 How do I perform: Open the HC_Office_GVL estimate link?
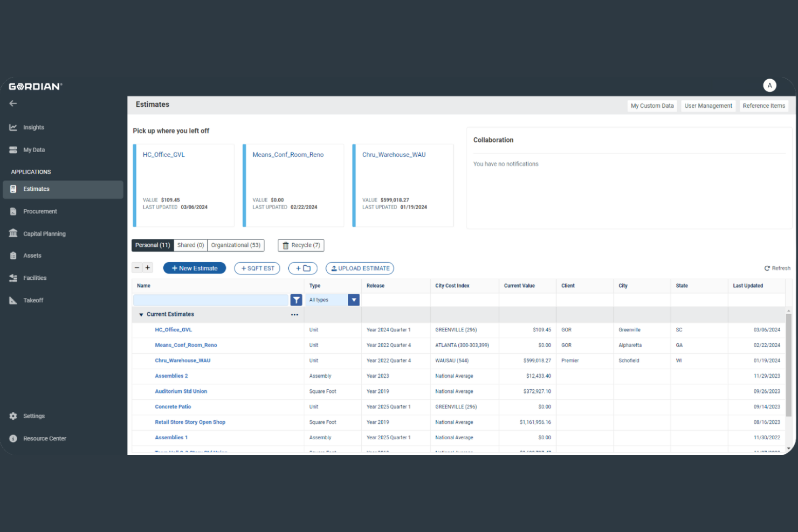pyautogui.click(x=173, y=329)
